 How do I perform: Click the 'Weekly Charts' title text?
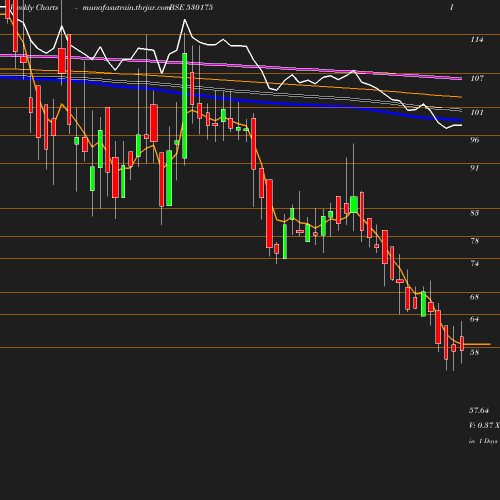pos(34,8)
